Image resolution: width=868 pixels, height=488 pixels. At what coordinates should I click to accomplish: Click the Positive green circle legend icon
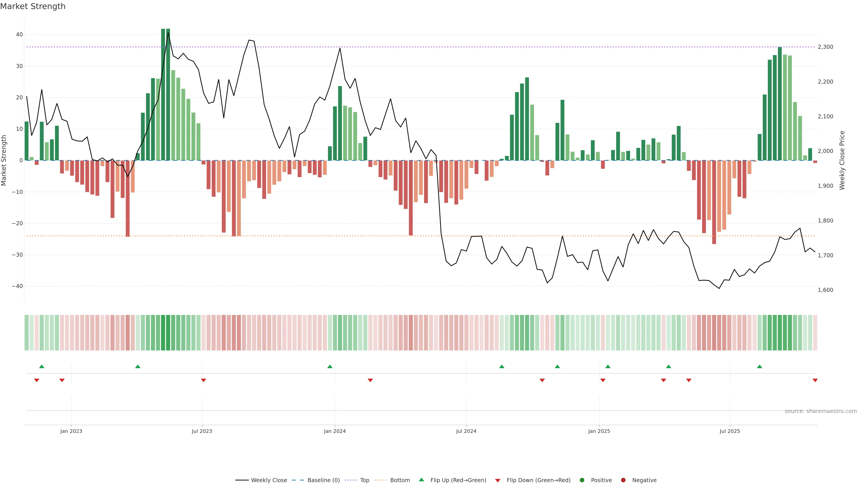click(x=582, y=480)
